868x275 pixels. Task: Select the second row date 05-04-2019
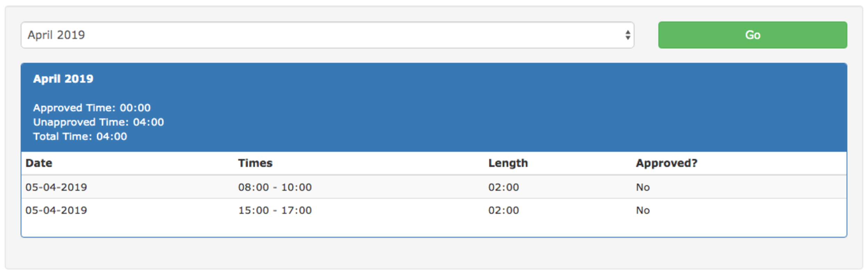(56, 210)
